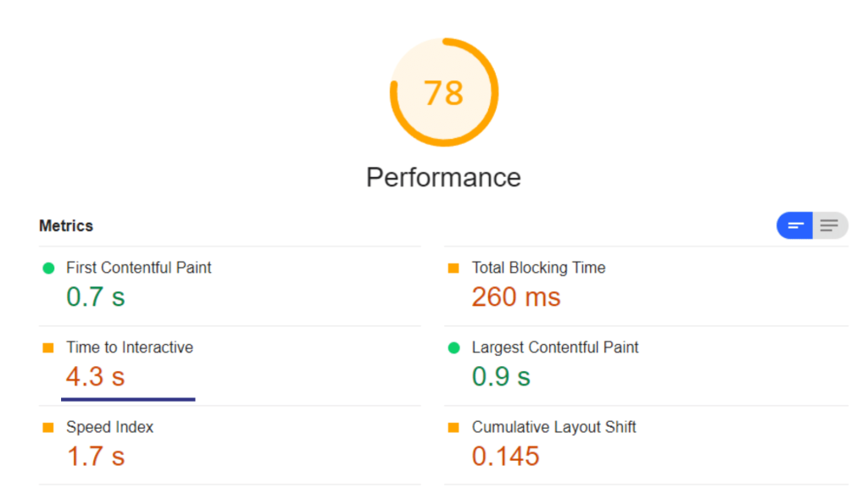Expand details for Largest Contentful Paint

[555, 347]
